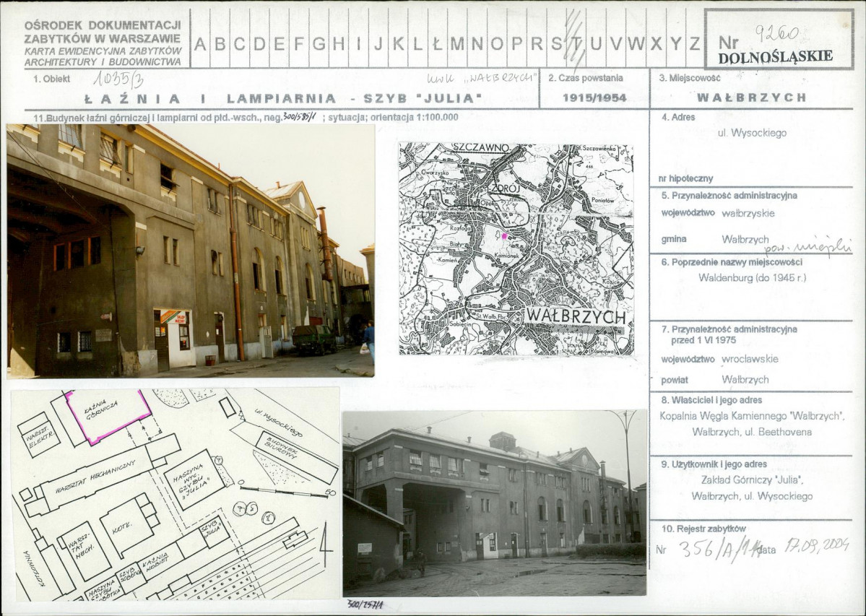Click the Warsztat Mechaniczny building on plan
Screen dimensions: 866x616
pos(103,475)
